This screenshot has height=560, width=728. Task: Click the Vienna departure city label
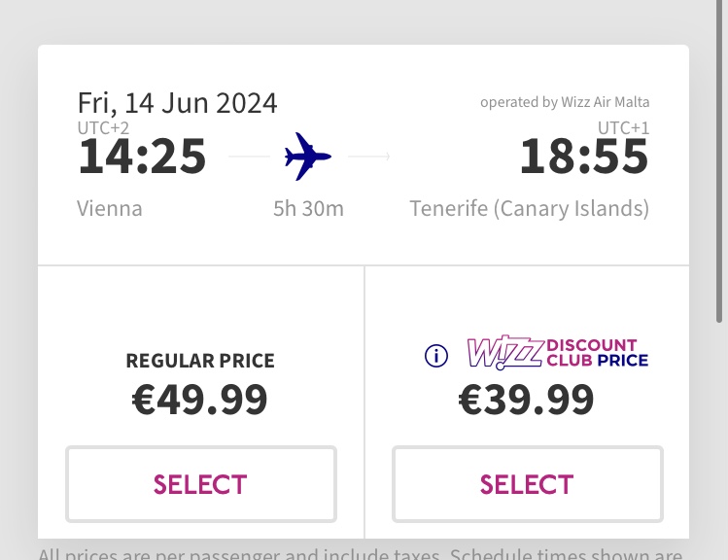coord(110,208)
